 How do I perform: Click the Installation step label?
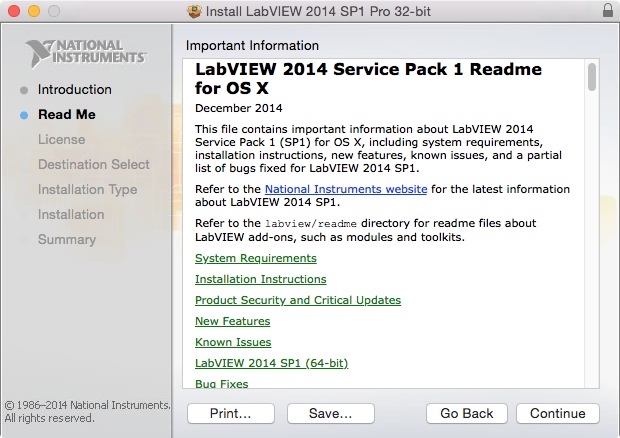coord(71,215)
